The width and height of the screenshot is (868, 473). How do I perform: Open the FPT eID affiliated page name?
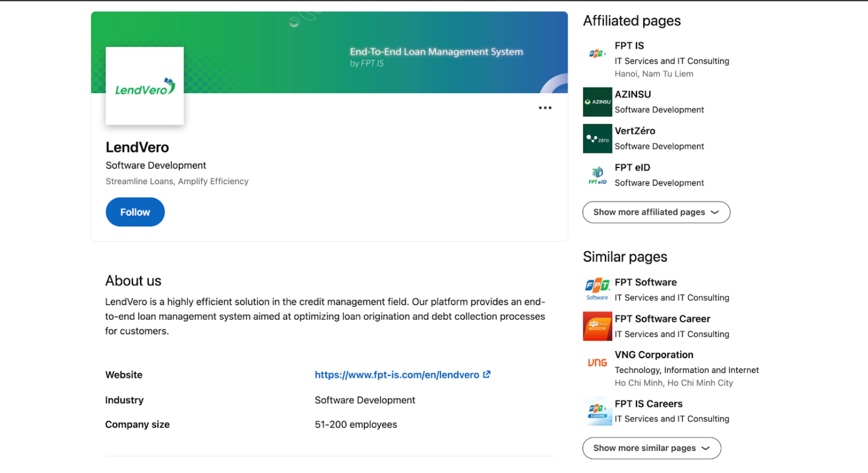[x=632, y=167]
